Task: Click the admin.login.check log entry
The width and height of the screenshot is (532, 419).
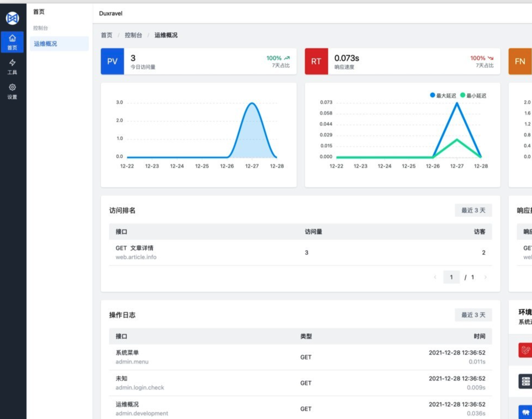Action: pos(300,383)
